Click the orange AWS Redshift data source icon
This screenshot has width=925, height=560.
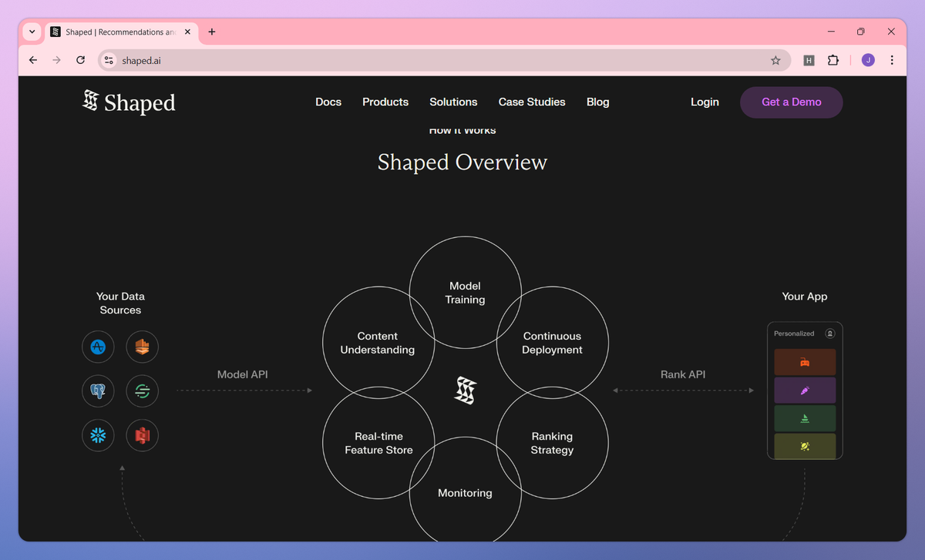(142, 347)
